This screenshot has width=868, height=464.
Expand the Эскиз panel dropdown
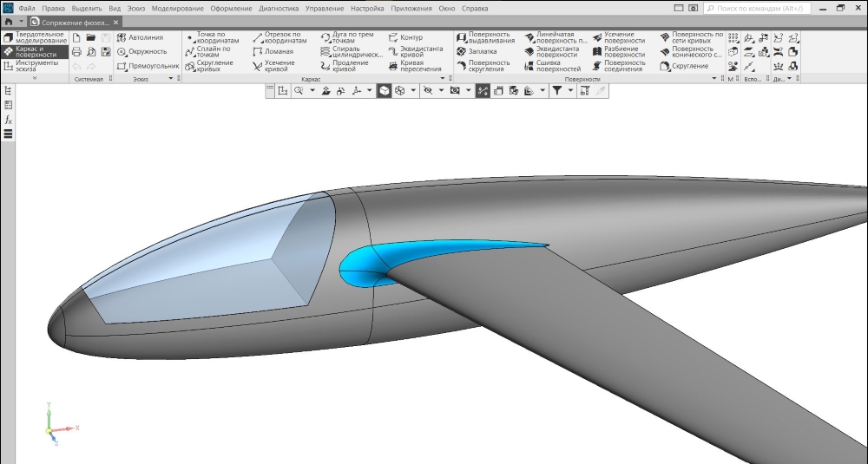pos(171,79)
